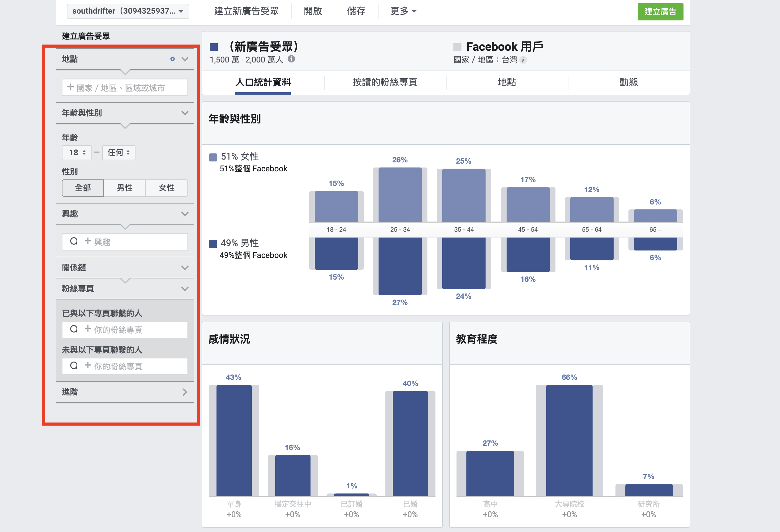780x532 pixels.
Task: Select 男性 gender option
Action: point(125,188)
